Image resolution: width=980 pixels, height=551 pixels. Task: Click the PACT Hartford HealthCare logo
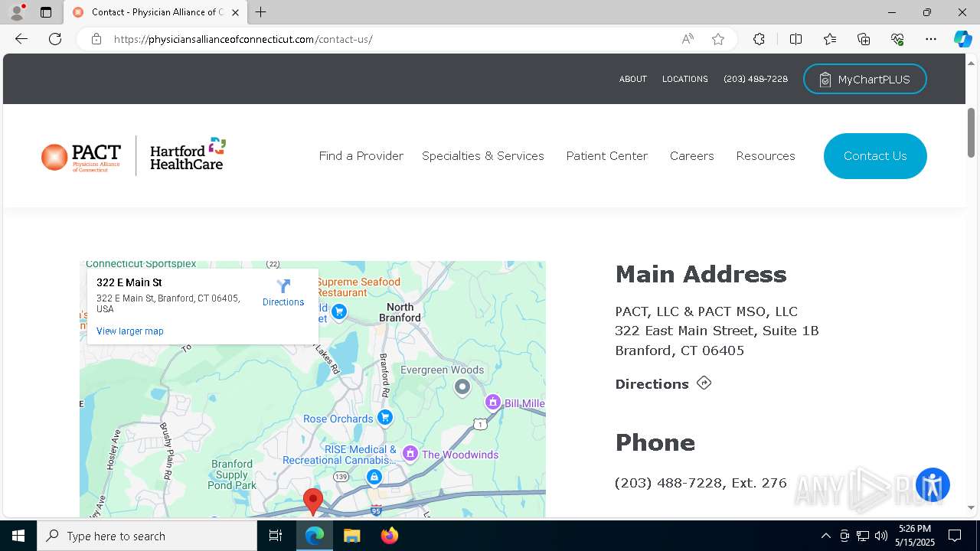133,155
